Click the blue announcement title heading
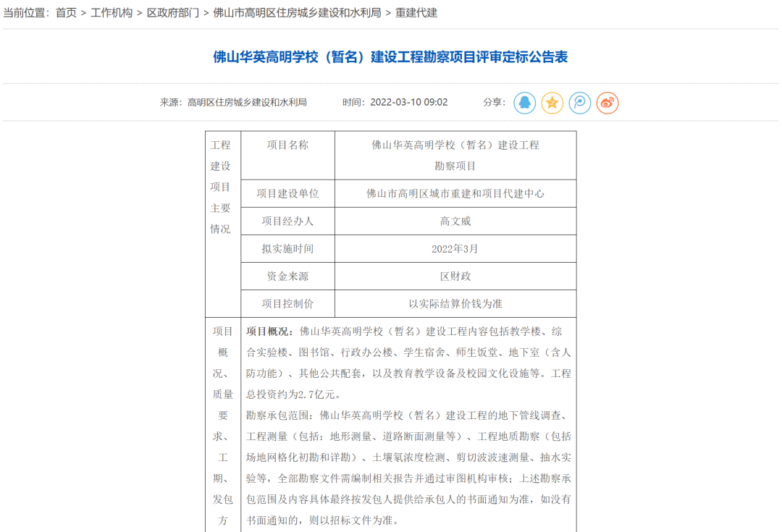This screenshot has width=782, height=532. point(390,57)
